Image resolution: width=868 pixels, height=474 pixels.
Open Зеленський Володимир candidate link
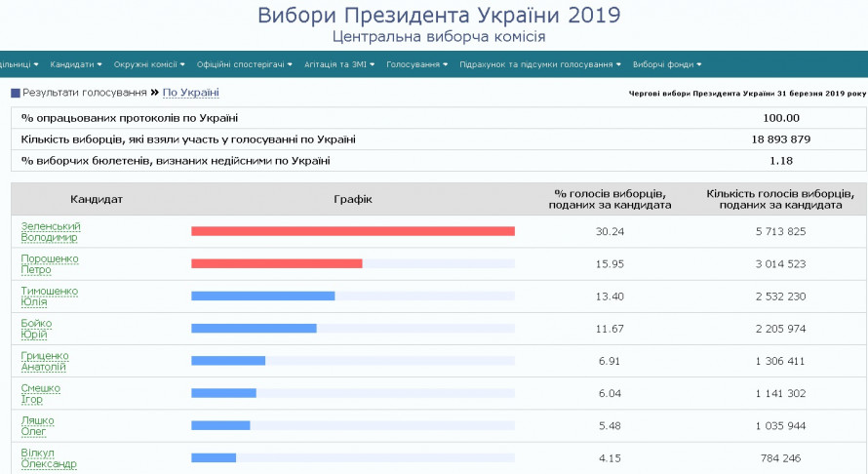[x=51, y=231]
